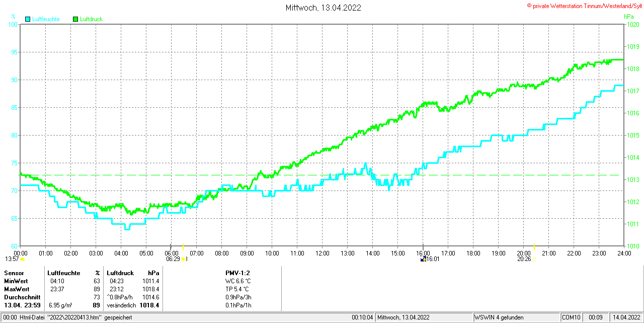Screen dimensions: 644x323
Task: Click the 95 value on the left humidity axis
Action: click(x=14, y=52)
